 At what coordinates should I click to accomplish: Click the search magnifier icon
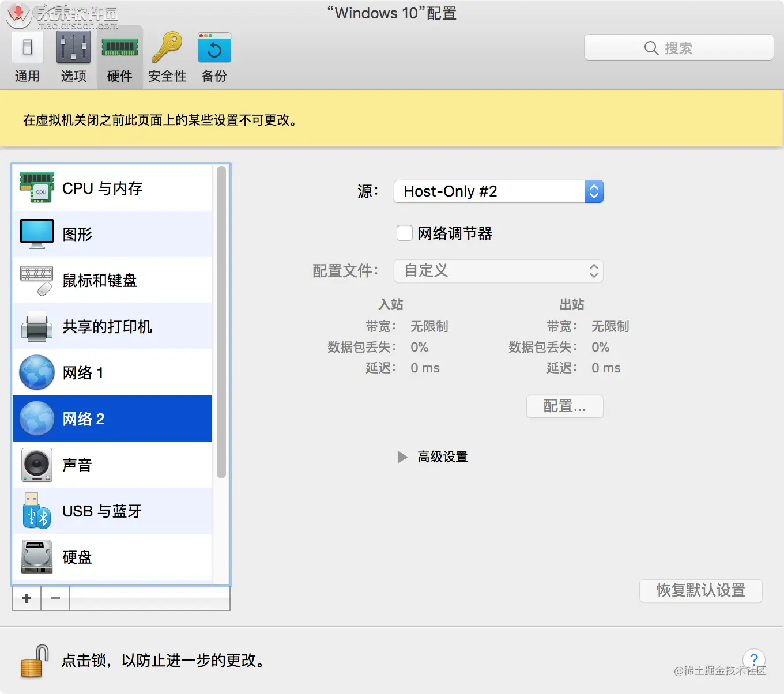[x=651, y=48]
